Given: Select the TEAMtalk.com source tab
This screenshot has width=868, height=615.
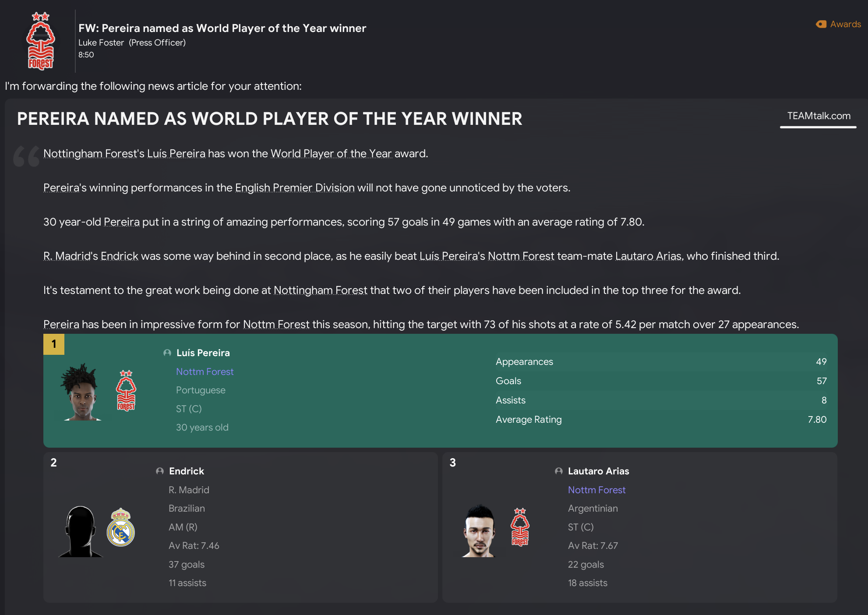Looking at the screenshot, I should [819, 116].
